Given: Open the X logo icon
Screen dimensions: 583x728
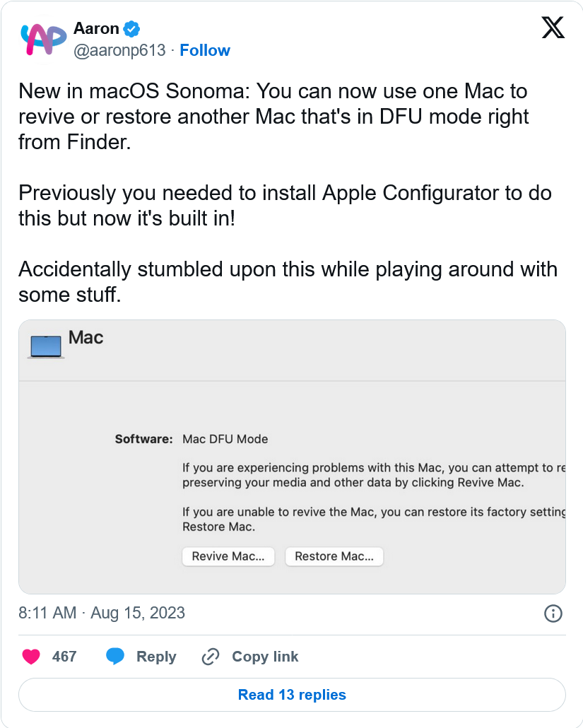Looking at the screenshot, I should (x=553, y=28).
